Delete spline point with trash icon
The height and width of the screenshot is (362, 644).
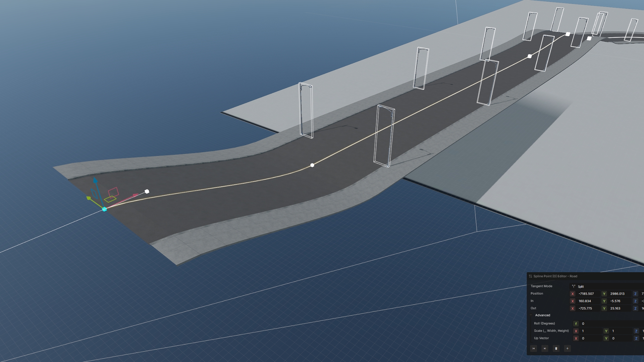[556, 349]
